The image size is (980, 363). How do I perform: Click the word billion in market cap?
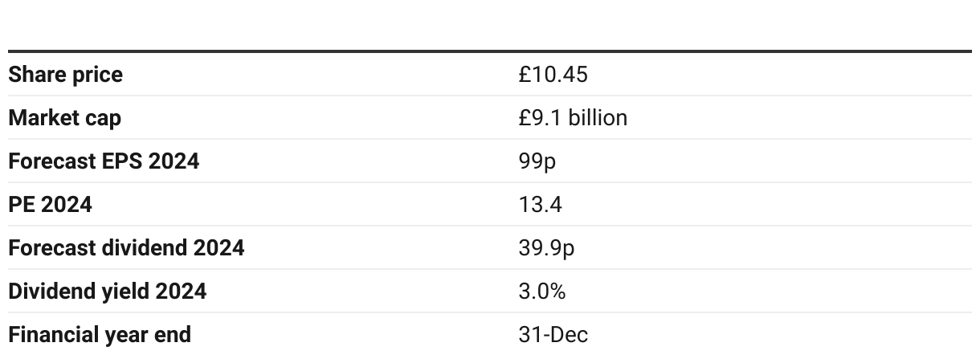click(x=598, y=118)
